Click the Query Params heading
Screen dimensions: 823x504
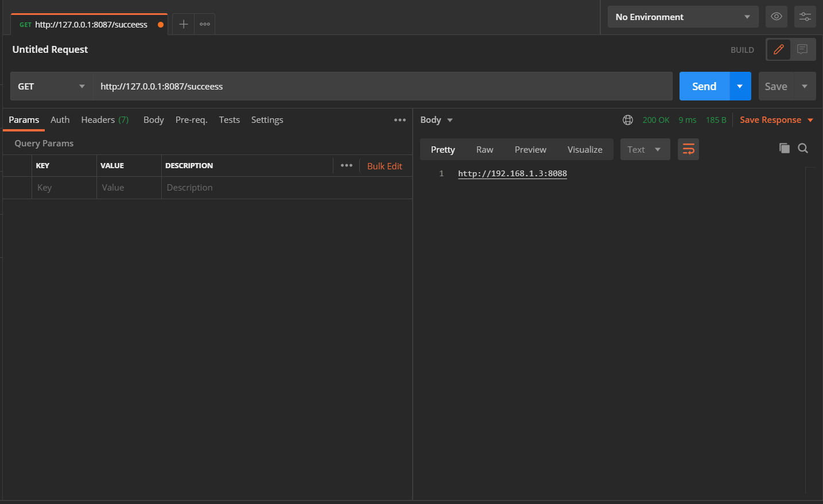44,144
